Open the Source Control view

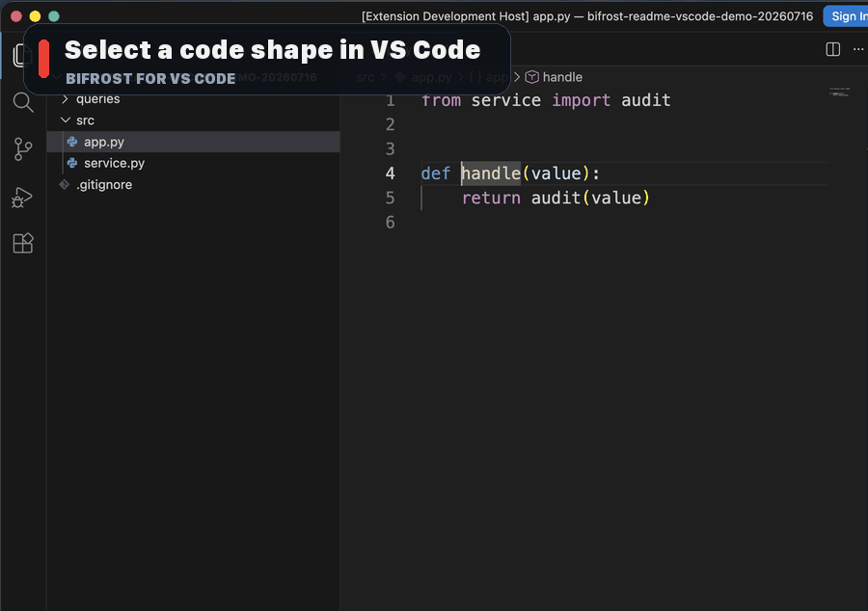pos(23,149)
